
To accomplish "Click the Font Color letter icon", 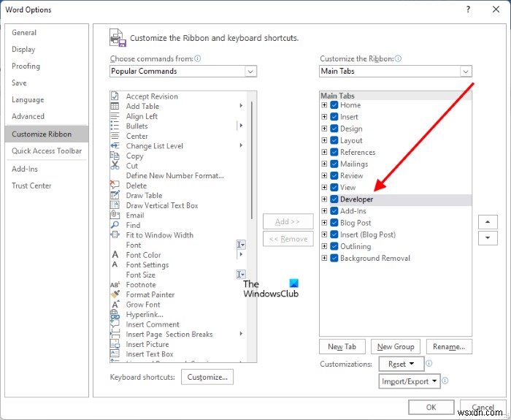I will pos(115,255).
